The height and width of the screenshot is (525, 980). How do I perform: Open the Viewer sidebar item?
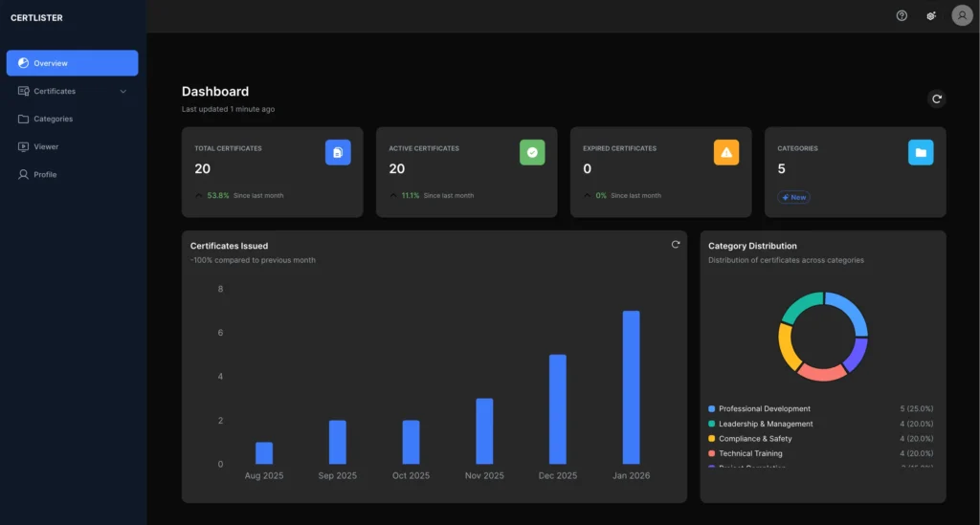[x=46, y=146]
